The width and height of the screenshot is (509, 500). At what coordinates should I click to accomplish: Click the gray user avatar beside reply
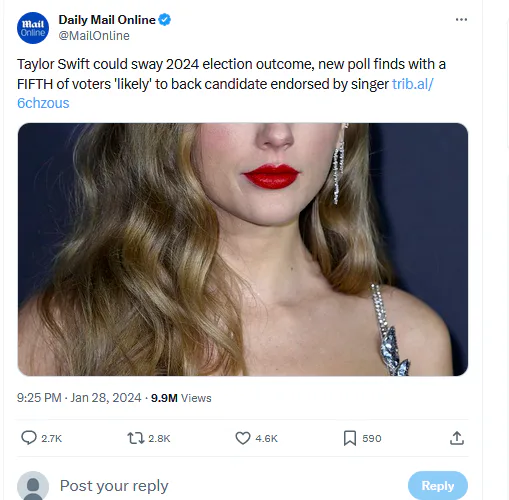(33, 486)
